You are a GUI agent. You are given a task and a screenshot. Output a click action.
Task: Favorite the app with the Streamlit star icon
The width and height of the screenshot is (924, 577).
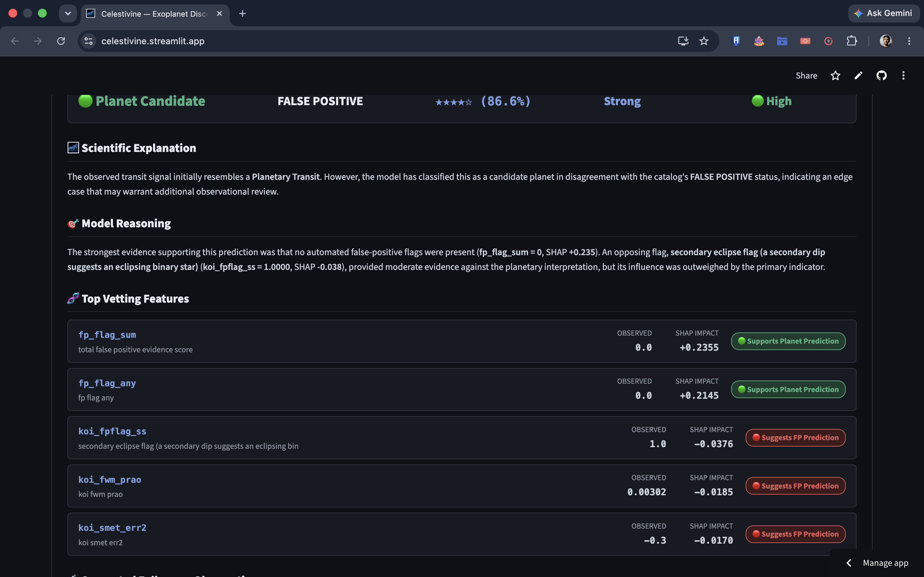(835, 76)
